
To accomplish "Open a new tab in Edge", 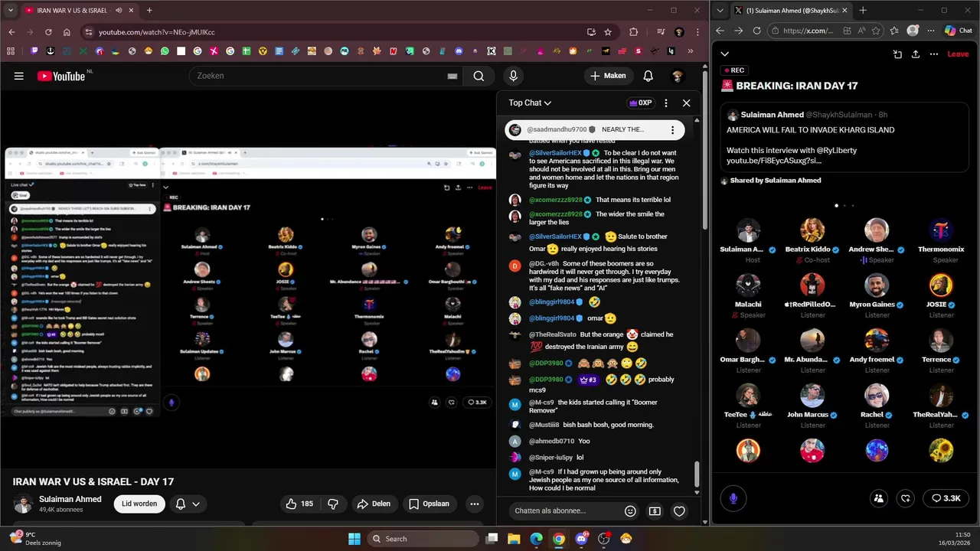I will [863, 11].
